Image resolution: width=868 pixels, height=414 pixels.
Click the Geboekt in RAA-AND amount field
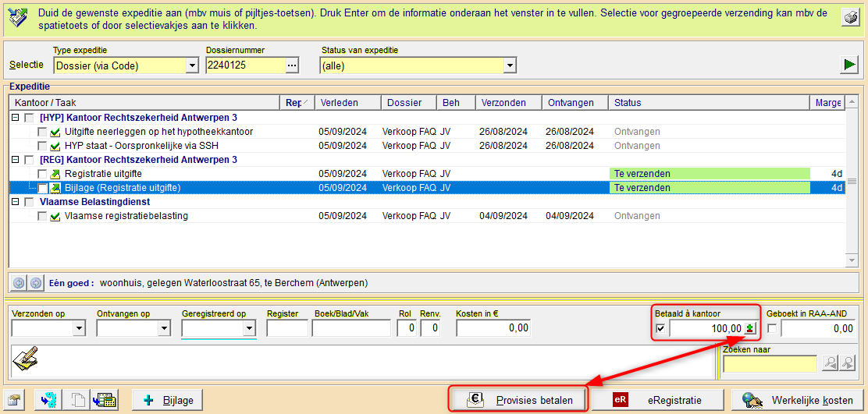pos(818,328)
